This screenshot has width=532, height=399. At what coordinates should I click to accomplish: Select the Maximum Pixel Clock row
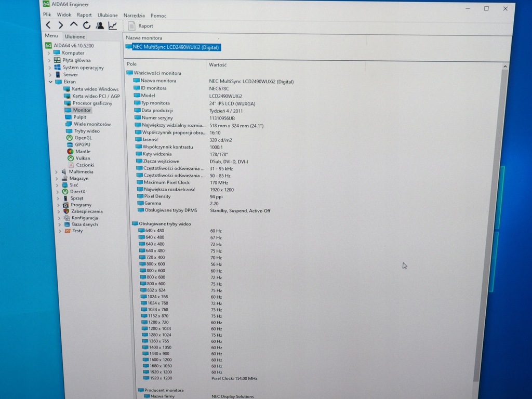click(x=183, y=182)
